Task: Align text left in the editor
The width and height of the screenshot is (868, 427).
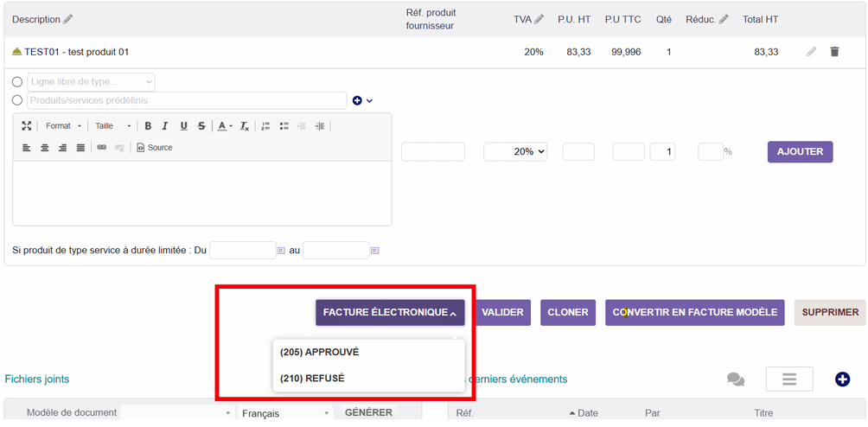Action: click(26, 148)
